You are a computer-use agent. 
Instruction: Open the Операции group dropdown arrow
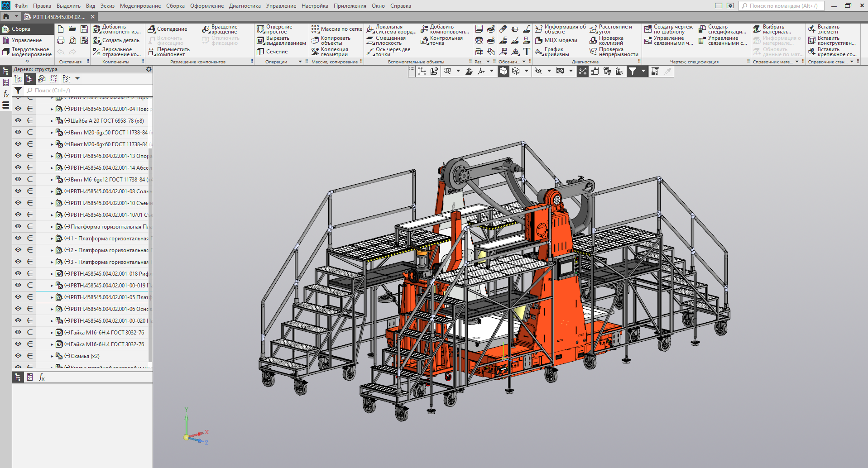point(300,62)
